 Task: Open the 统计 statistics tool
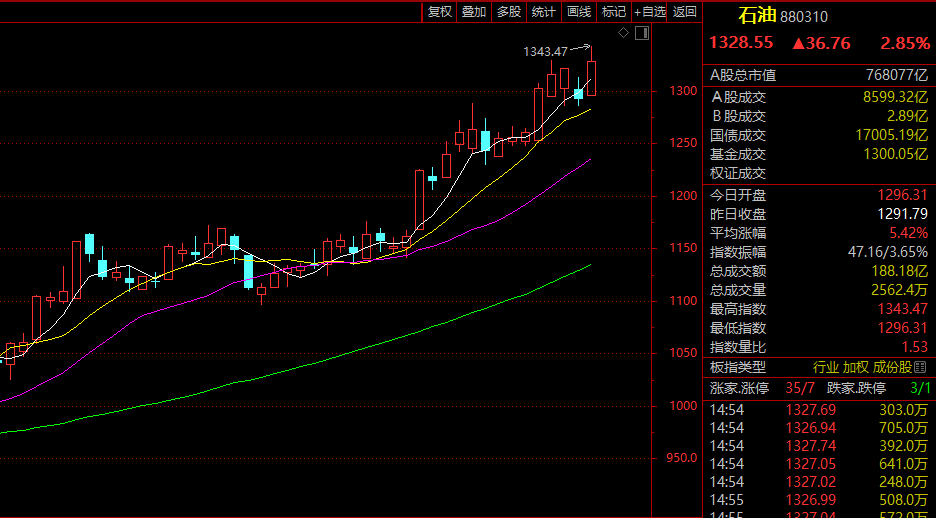(x=544, y=12)
